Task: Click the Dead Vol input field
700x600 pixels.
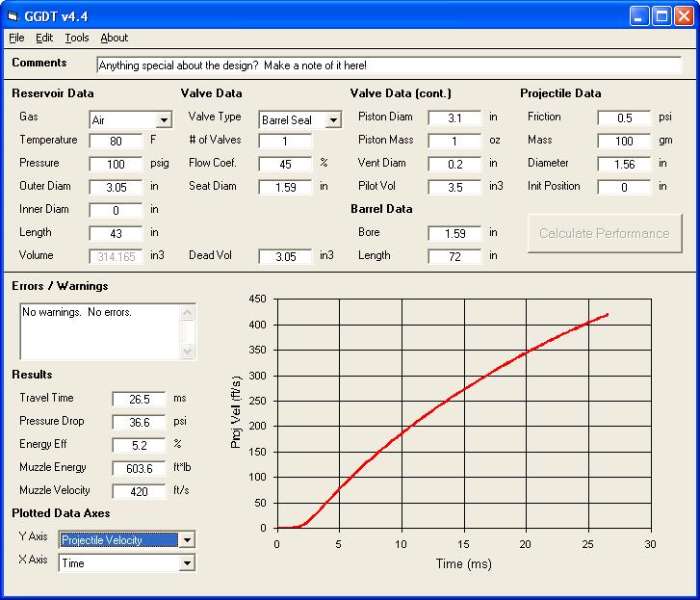Action: click(x=285, y=256)
